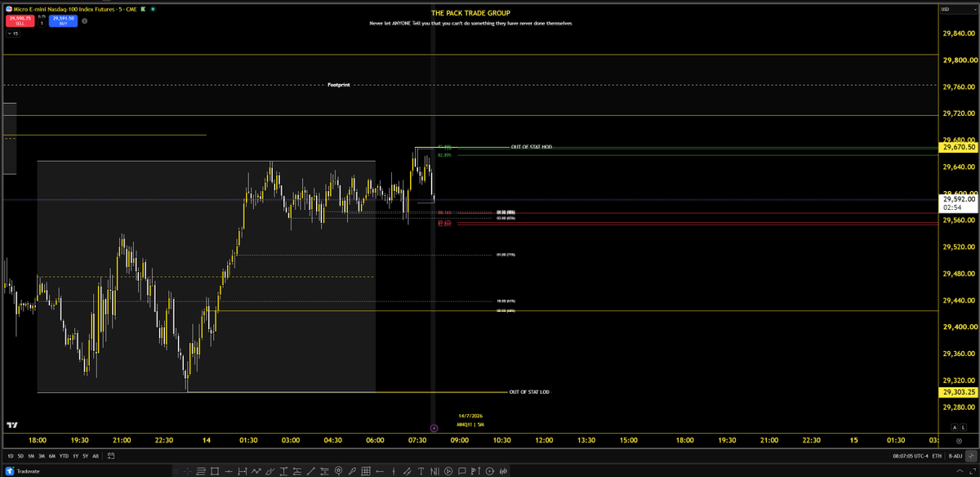
Task: Toggle auto scale with the A button
Action: click(953, 426)
